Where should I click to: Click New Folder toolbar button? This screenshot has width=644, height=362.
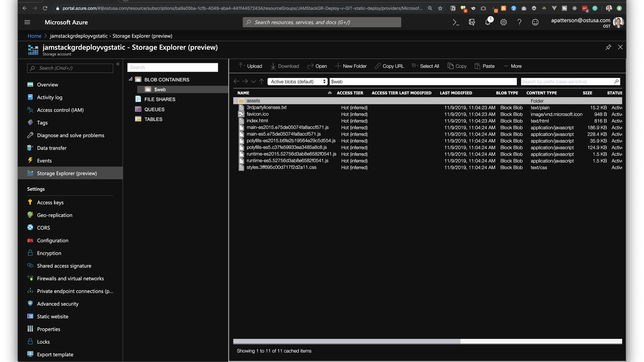pyautogui.click(x=351, y=66)
